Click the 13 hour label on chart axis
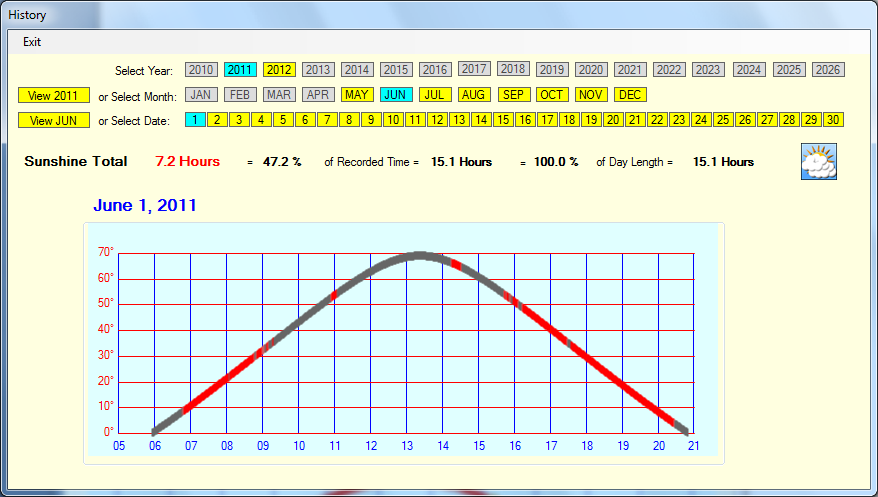This screenshot has width=878, height=497. (x=407, y=446)
